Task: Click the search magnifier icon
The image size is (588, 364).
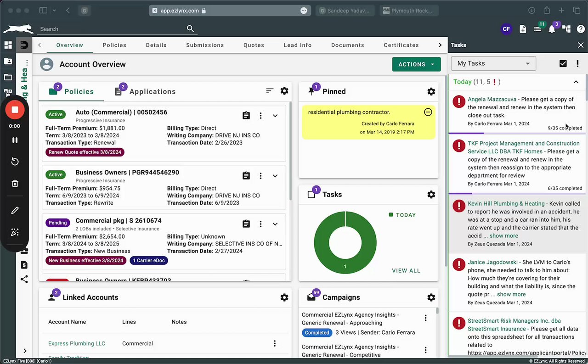Action: point(190,28)
